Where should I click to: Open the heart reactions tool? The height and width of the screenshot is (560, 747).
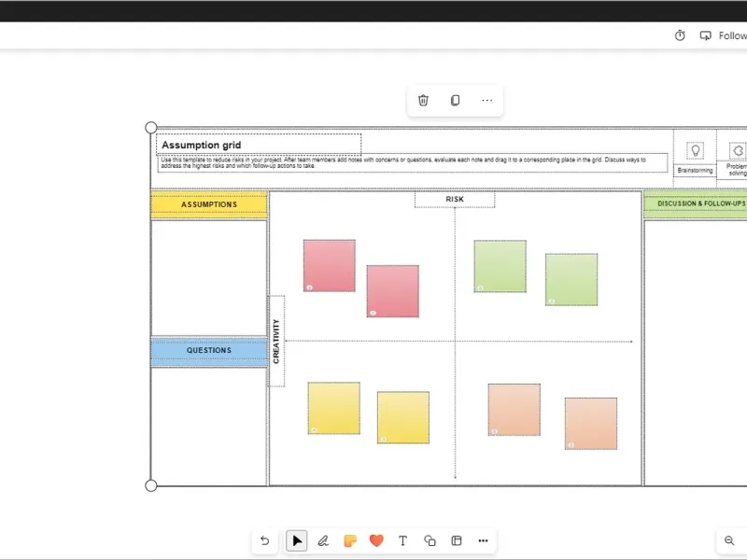tap(376, 540)
